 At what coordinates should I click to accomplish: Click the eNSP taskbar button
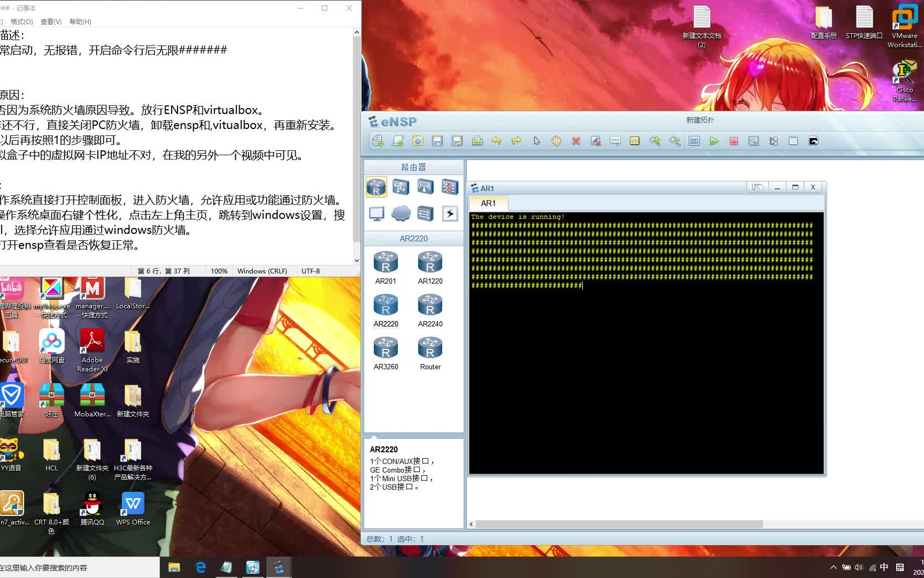click(279, 567)
